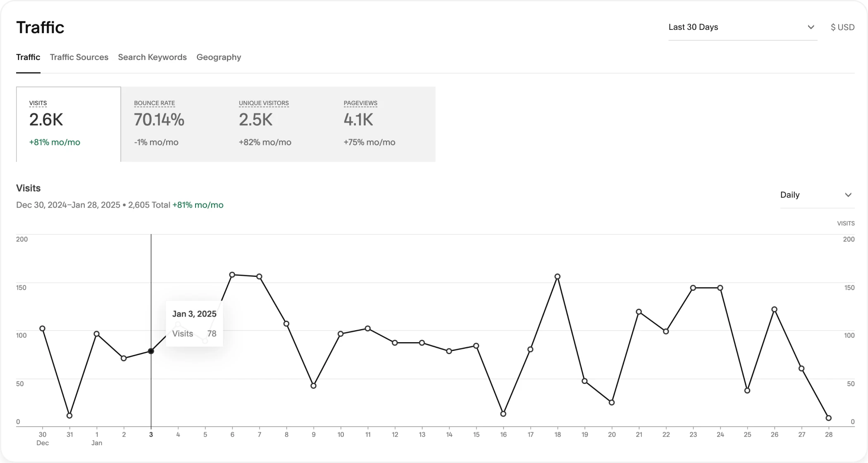Go to the Geography tab

[x=219, y=57]
